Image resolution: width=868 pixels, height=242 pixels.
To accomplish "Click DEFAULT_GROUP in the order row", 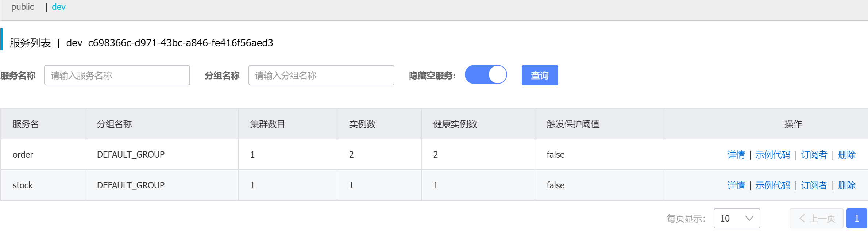I will point(131,155).
